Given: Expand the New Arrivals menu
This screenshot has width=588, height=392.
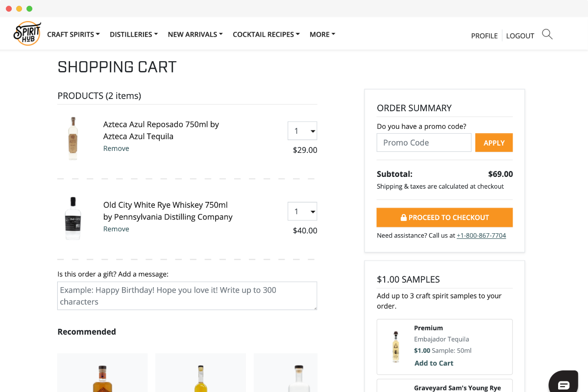Looking at the screenshot, I should tap(195, 34).
